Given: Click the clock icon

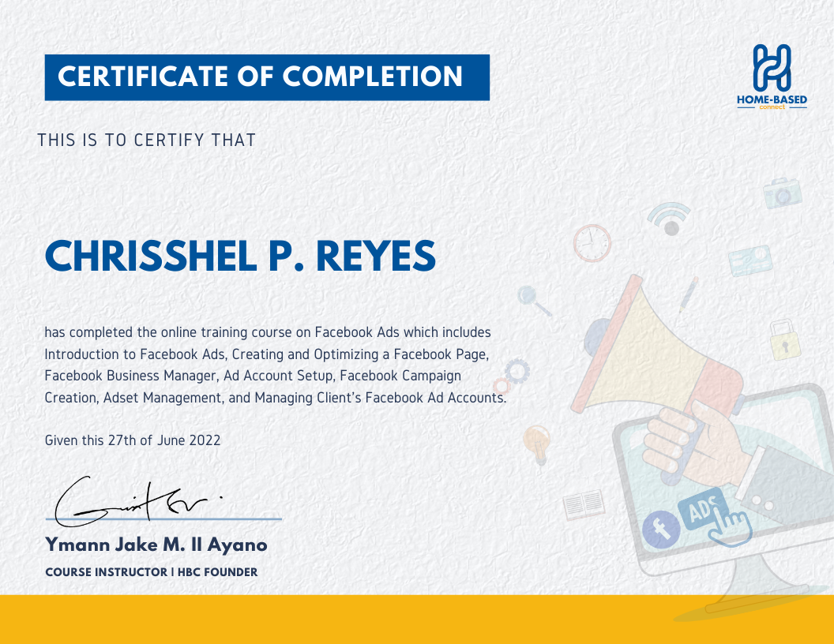Looking at the screenshot, I should coord(592,243).
